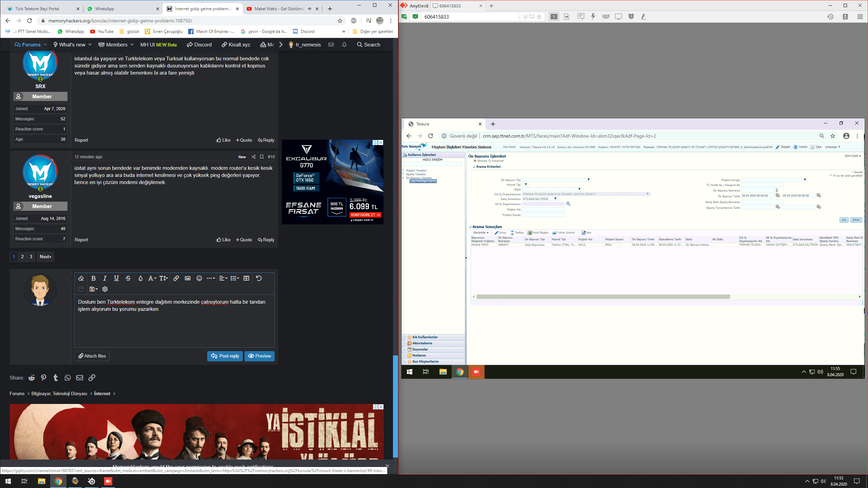Bookmark vegasline's post #10
The image size is (868, 488).
(262, 157)
